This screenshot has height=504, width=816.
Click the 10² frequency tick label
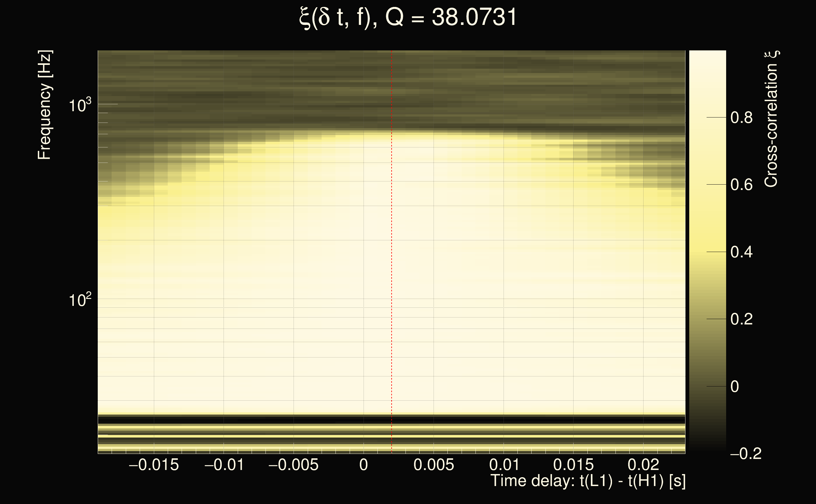click(x=80, y=300)
